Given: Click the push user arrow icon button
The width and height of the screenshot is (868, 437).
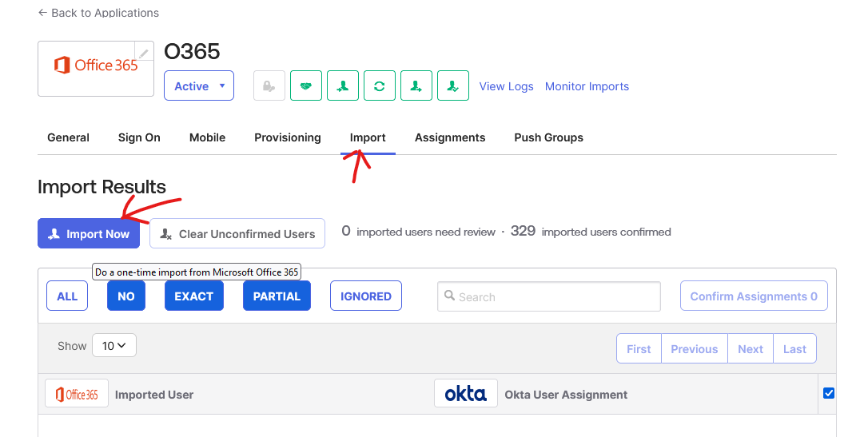Looking at the screenshot, I should 416,85.
